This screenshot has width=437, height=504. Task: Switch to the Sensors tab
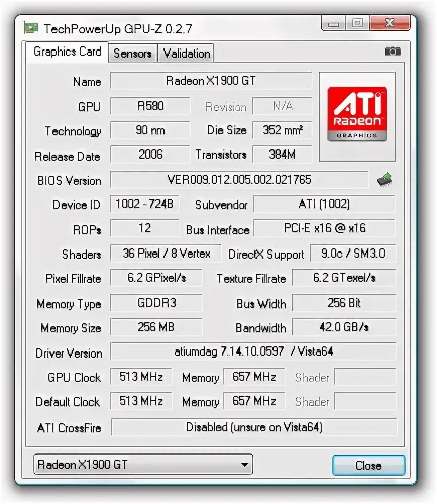coord(133,53)
